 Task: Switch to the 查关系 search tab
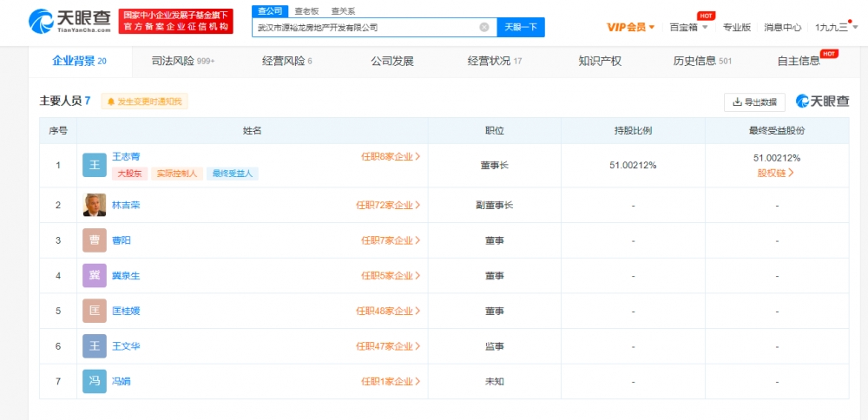click(343, 10)
